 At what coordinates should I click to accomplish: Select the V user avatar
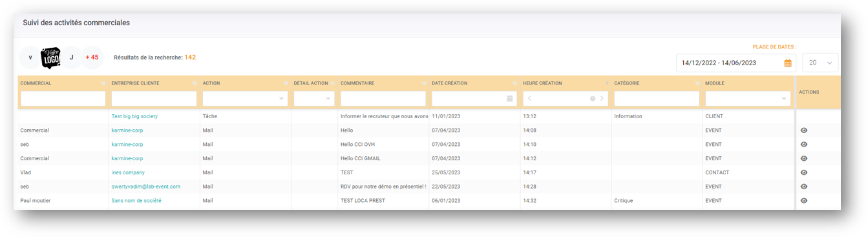tap(30, 57)
